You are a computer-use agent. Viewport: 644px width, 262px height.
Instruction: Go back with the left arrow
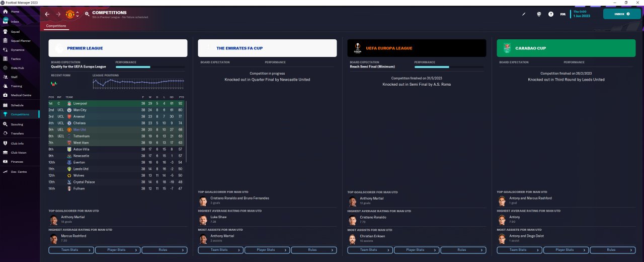point(47,14)
